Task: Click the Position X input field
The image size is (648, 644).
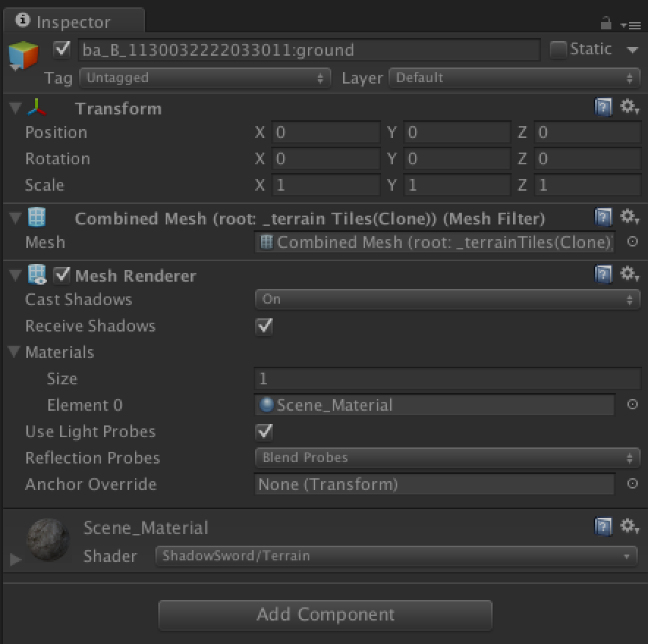Action: pyautogui.click(x=325, y=133)
